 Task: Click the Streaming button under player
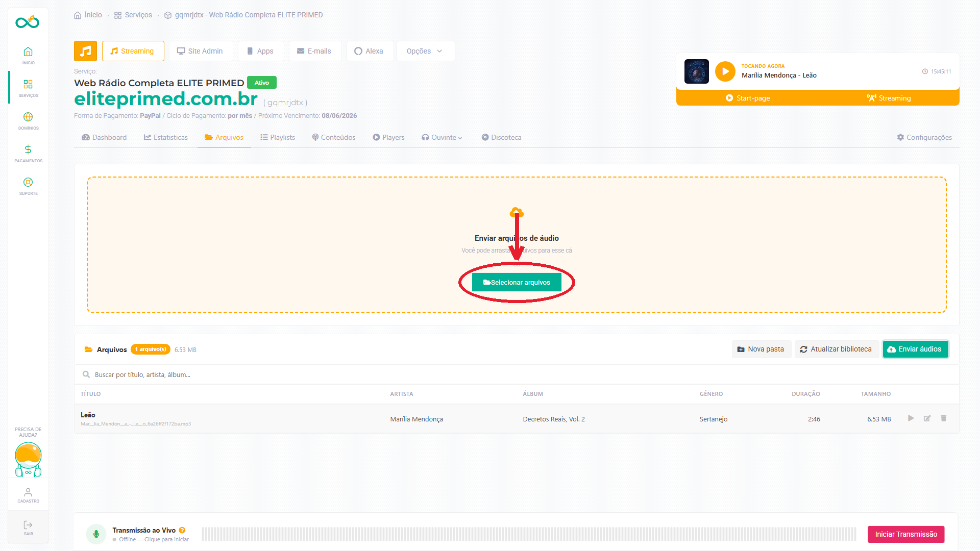(889, 98)
